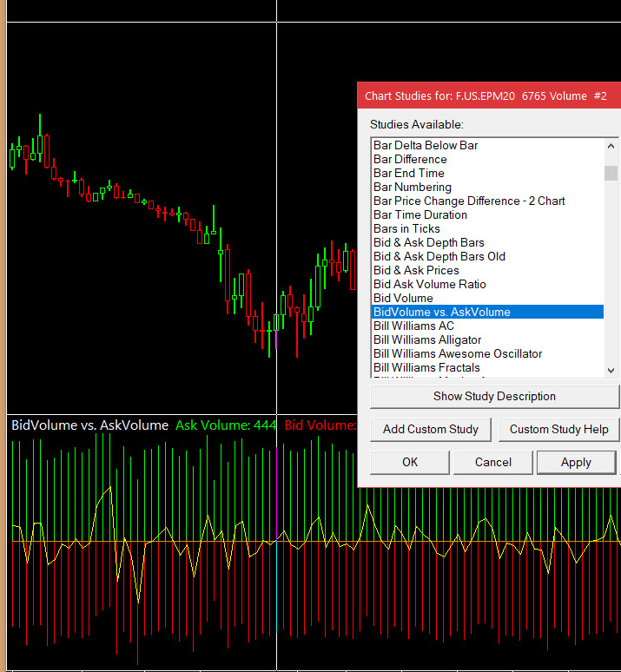Select Bar Difference in studies list
The width and height of the screenshot is (621, 672).
pyautogui.click(x=487, y=159)
